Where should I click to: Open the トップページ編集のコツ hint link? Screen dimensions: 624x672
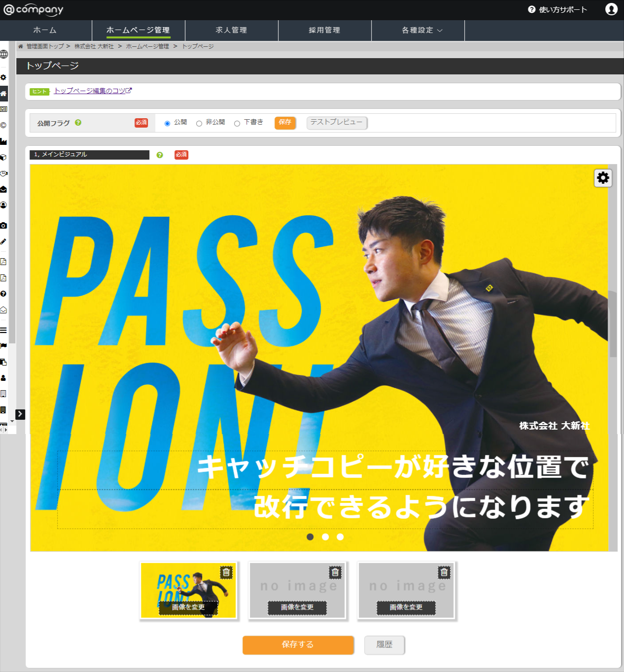click(x=93, y=91)
